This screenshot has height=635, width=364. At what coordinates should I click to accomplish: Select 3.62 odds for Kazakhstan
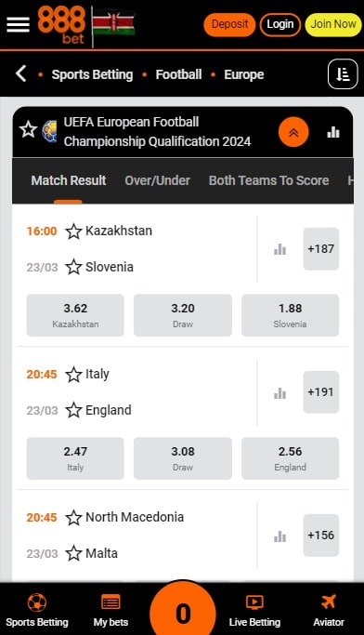pos(75,315)
